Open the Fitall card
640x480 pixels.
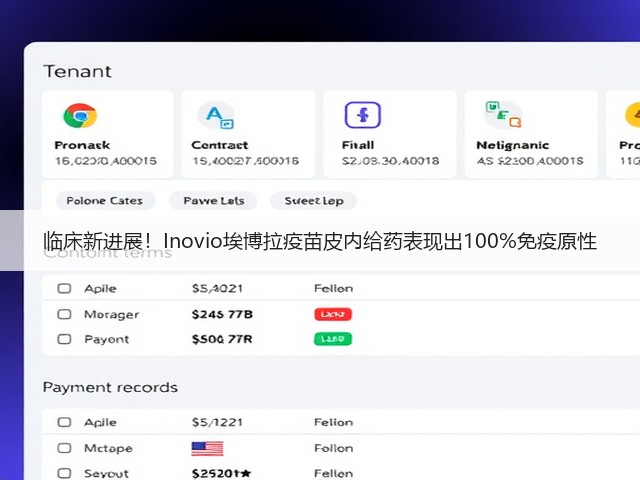[x=390, y=134]
